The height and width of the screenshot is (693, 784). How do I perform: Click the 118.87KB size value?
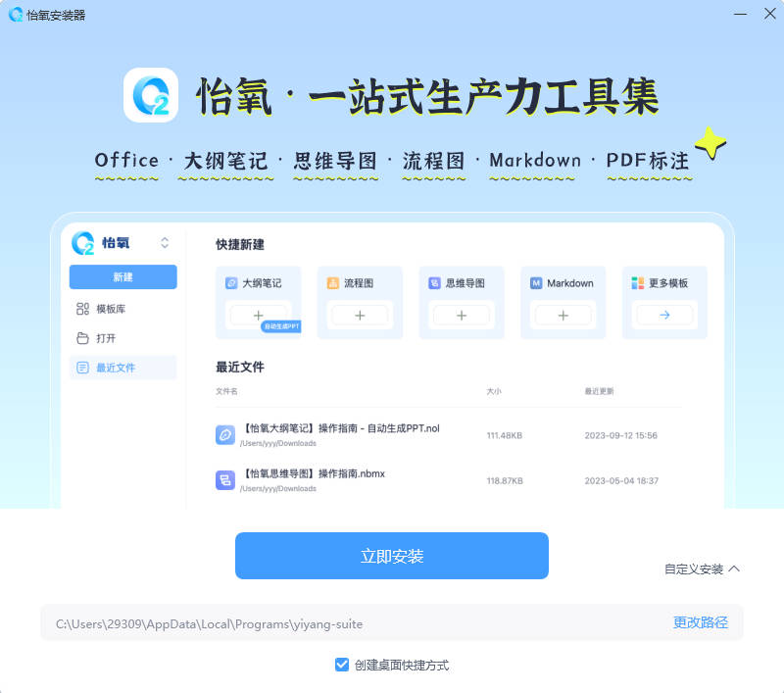pyautogui.click(x=505, y=480)
